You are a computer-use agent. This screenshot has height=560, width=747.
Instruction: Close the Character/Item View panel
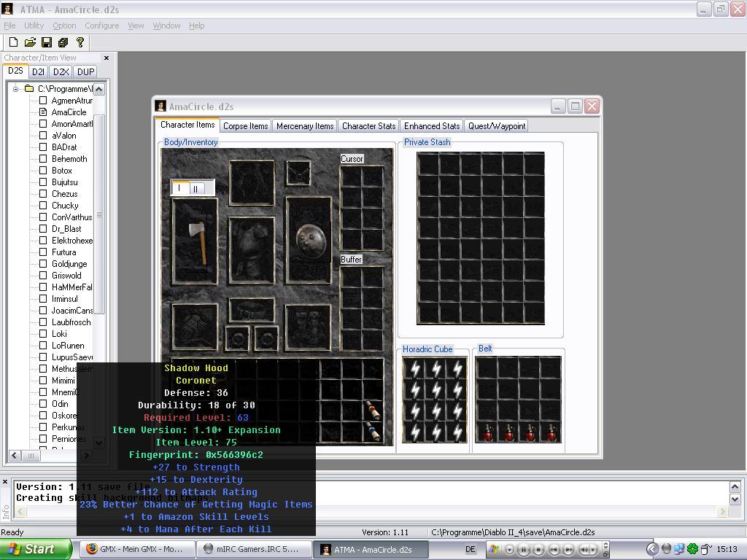pos(107,58)
